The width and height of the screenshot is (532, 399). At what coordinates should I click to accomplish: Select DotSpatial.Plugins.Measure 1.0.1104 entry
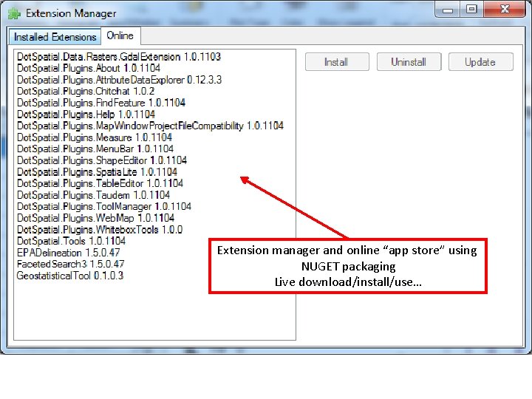pos(95,137)
